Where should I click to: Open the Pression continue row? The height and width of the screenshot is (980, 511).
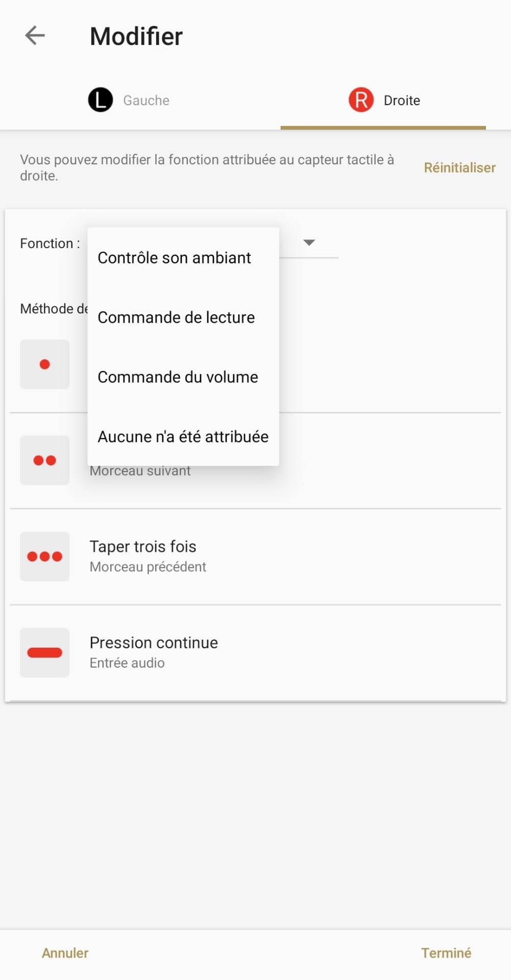255,652
